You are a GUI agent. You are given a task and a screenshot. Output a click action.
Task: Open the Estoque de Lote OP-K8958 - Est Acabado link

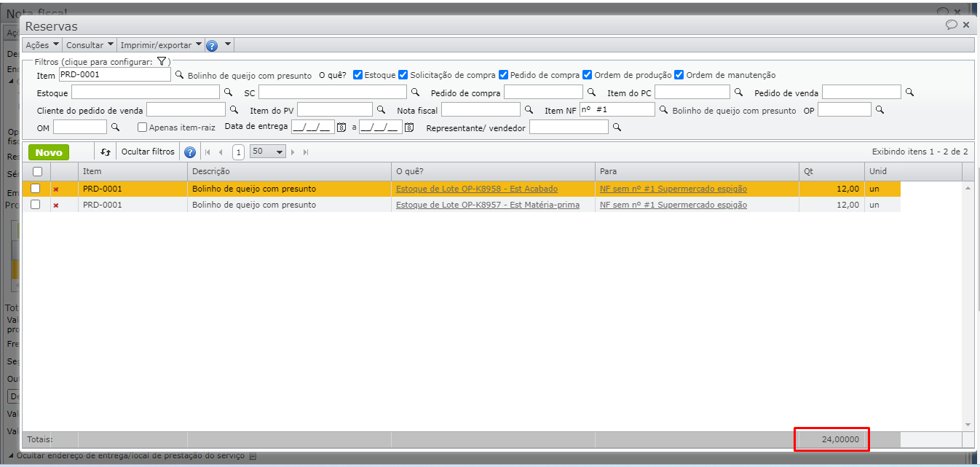477,189
